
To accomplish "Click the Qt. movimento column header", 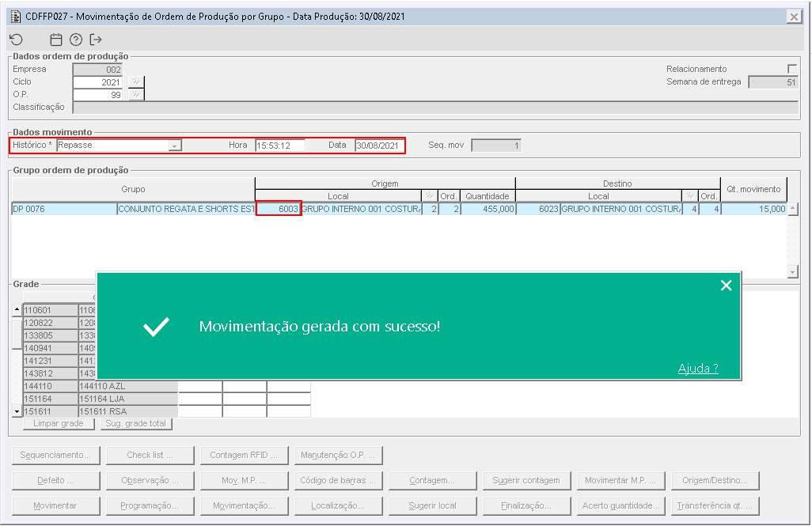I will click(x=753, y=190).
